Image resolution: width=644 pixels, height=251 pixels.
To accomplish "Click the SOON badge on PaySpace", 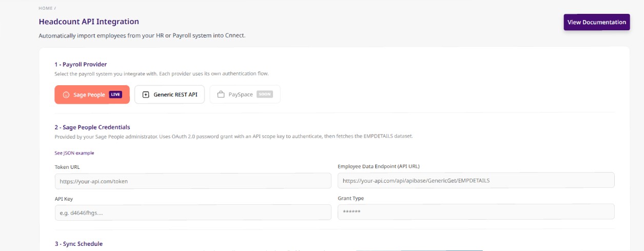I will [264, 94].
